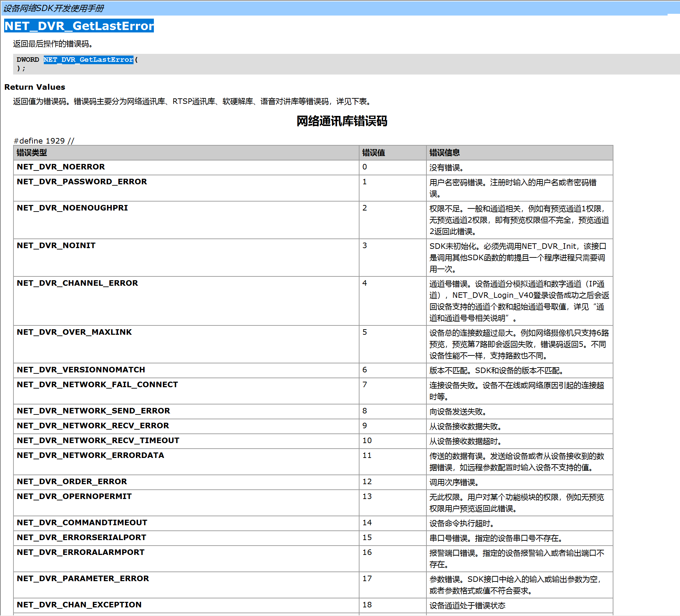This screenshot has height=616, width=680.
Task: Click the 版本不匹配 description cell
Action: point(520,370)
